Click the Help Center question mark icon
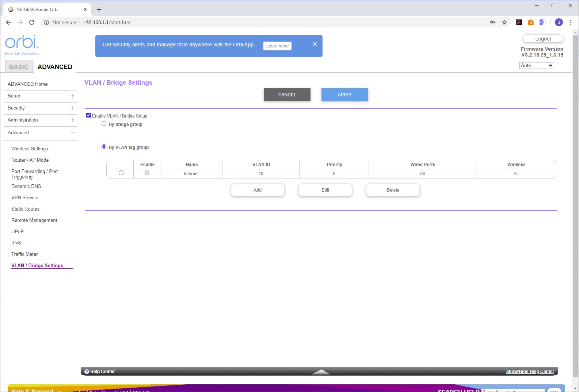The image size is (579, 392). point(87,372)
